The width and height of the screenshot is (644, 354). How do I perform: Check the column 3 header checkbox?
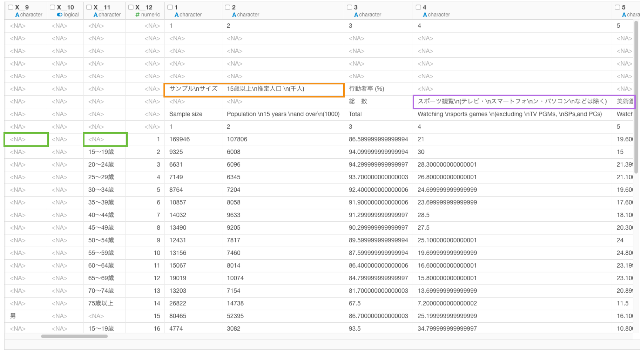coord(350,7)
